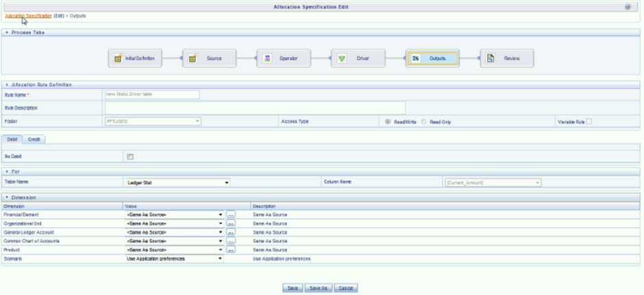Enable the No Debit checkbox

point(130,156)
